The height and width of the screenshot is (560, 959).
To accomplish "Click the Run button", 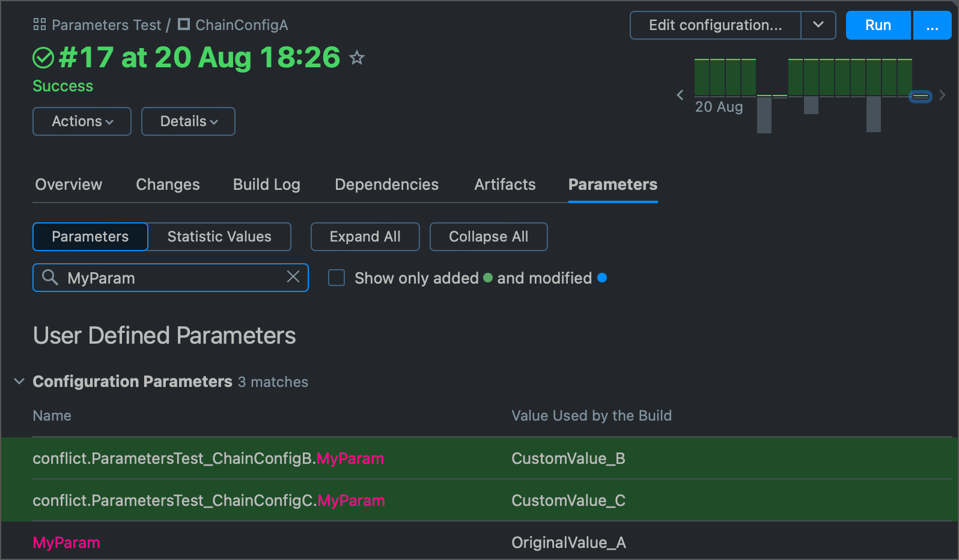I will point(878,25).
